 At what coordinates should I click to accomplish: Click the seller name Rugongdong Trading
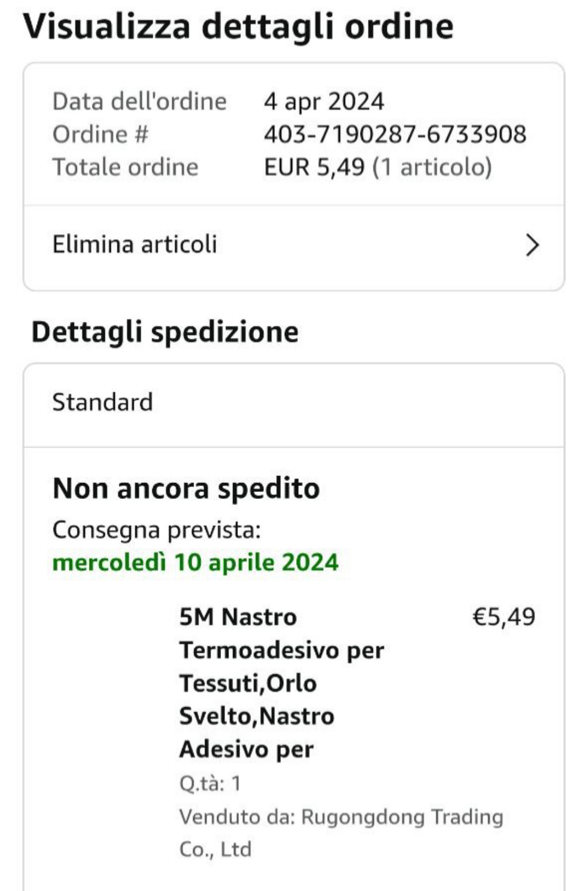pos(402,817)
